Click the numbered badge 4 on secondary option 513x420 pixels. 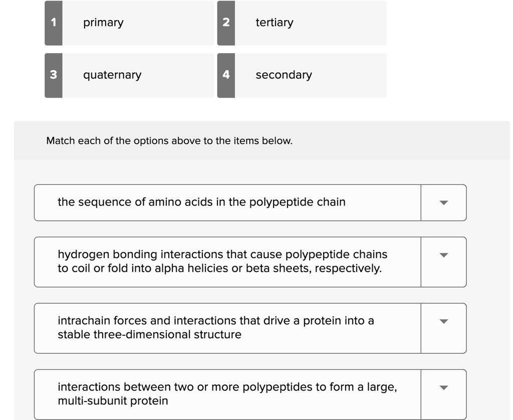226,75
